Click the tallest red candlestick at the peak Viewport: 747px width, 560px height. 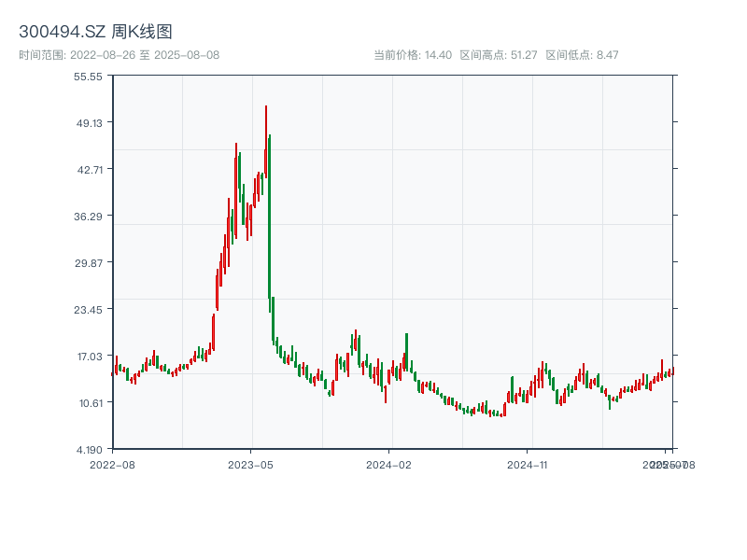[266, 142]
